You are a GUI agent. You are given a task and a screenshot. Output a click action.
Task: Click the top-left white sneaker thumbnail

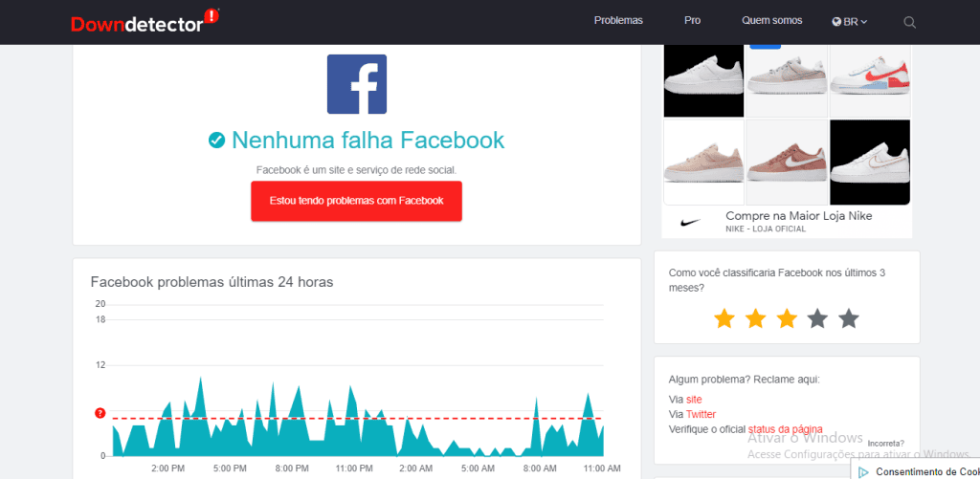click(703, 80)
